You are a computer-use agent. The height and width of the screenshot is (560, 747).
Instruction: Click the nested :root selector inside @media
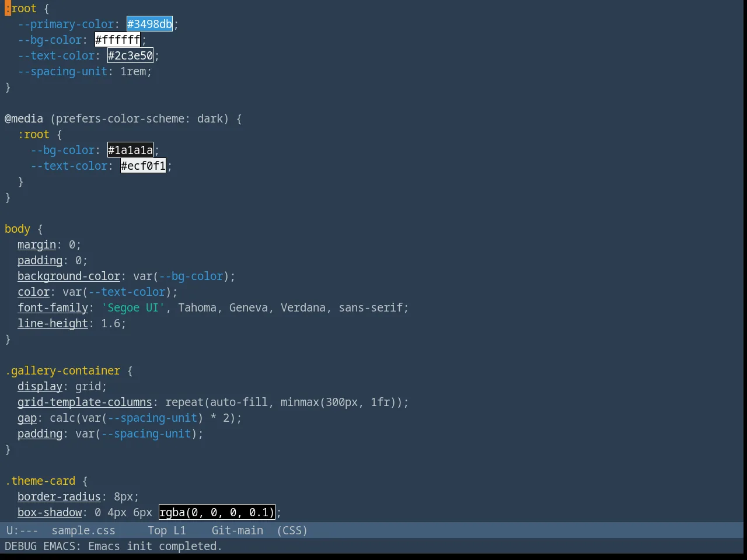(x=33, y=134)
